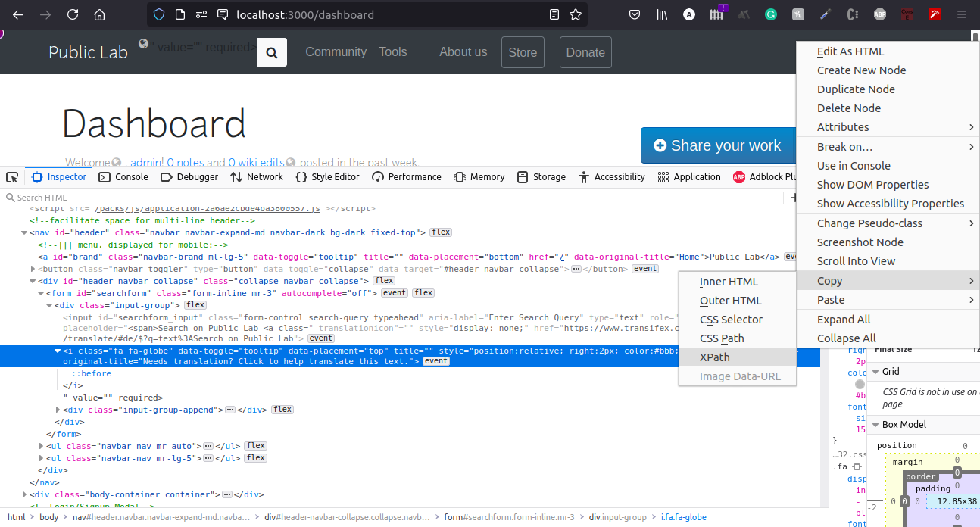Open the About us nav link
980x527 pixels.
pyautogui.click(x=463, y=52)
